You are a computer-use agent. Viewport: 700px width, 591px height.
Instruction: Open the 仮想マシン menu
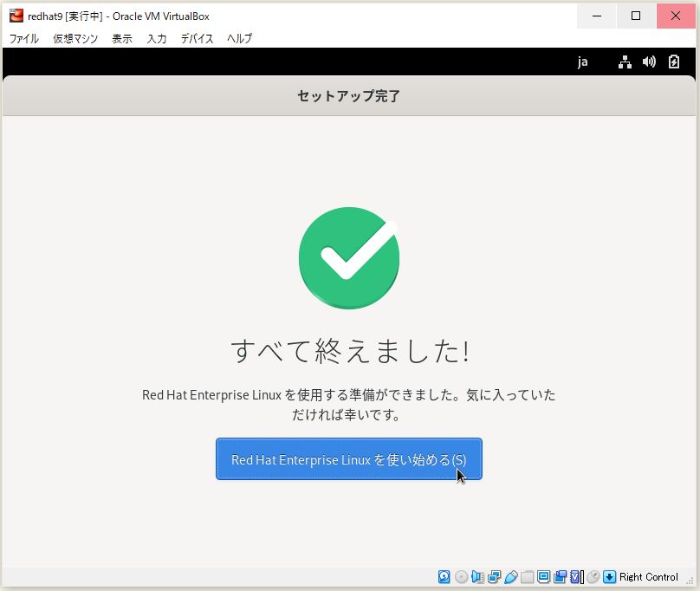(75, 38)
